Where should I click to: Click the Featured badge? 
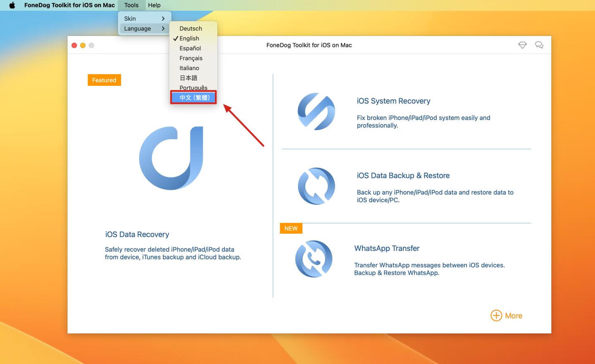(104, 80)
